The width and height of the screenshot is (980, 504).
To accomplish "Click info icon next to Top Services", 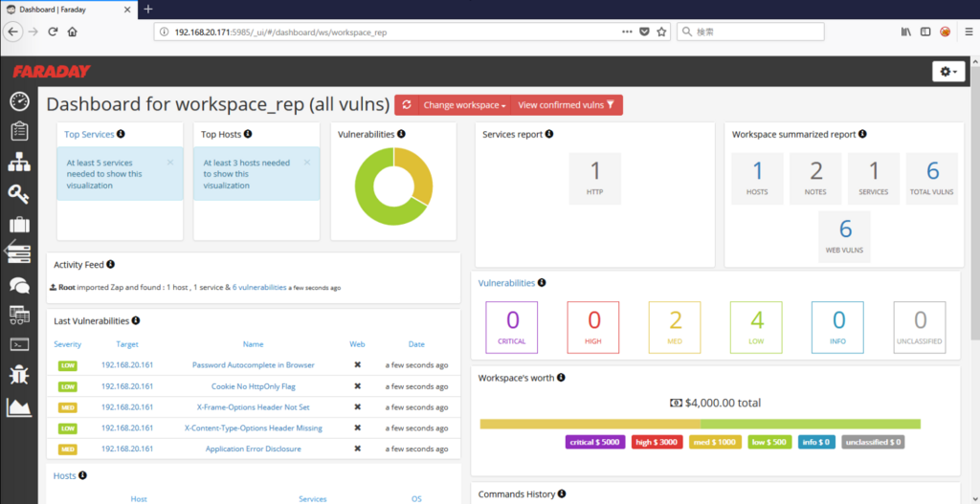I will coord(121,134).
